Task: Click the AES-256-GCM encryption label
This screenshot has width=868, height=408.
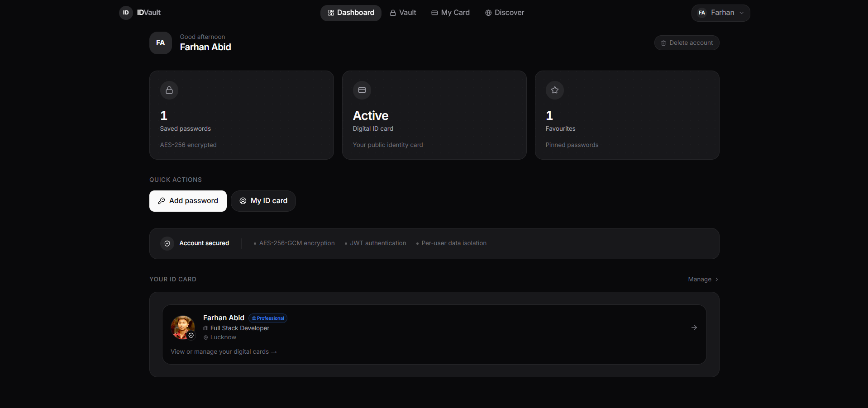Action: click(x=297, y=243)
